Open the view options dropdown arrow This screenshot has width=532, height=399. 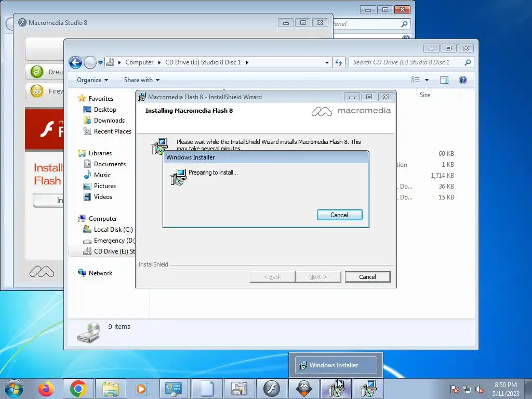click(x=427, y=80)
